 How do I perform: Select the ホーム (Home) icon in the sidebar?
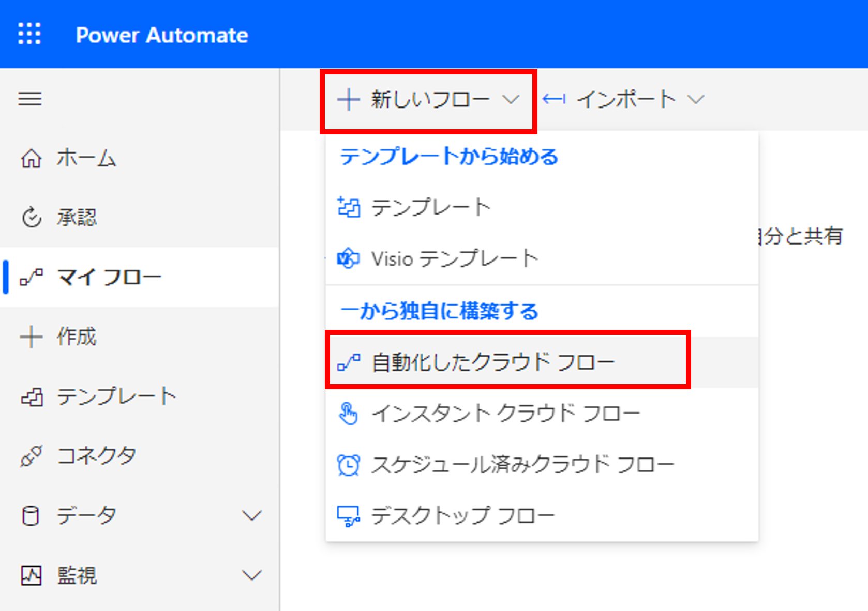(x=31, y=159)
